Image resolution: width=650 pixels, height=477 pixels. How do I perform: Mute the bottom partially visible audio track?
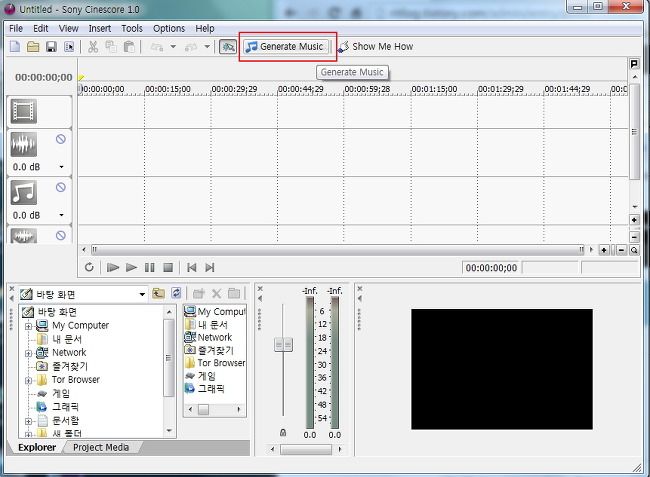tap(61, 235)
